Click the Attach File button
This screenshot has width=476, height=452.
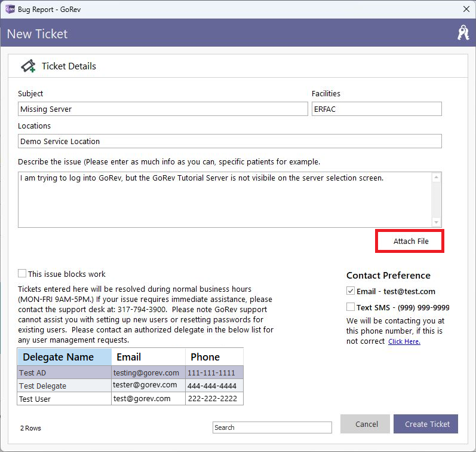(x=410, y=241)
